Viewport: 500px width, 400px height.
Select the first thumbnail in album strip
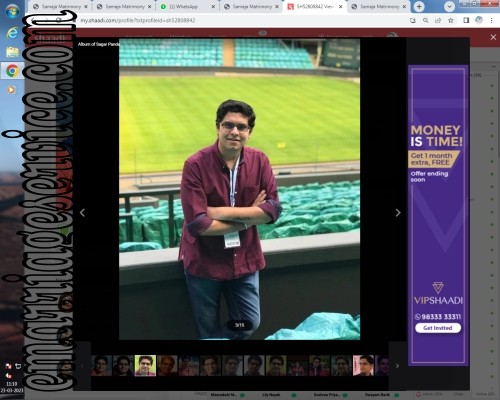tap(101, 366)
